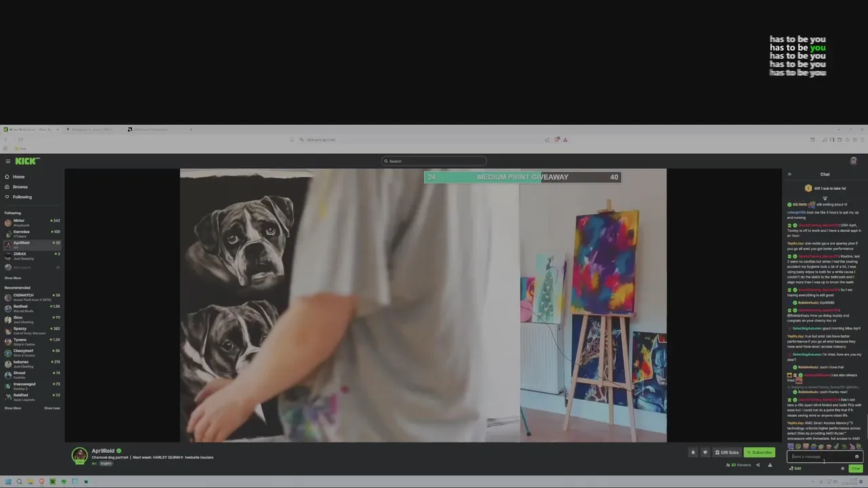Screen dimensions: 868x488
Task: Click the 340 channel points icon
Action: pos(795,468)
